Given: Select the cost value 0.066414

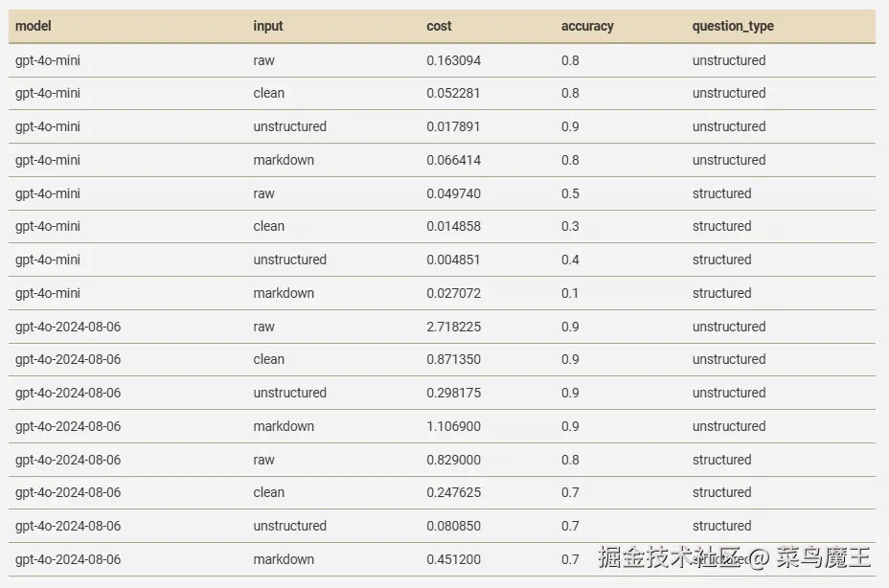Looking at the screenshot, I should (453, 160).
